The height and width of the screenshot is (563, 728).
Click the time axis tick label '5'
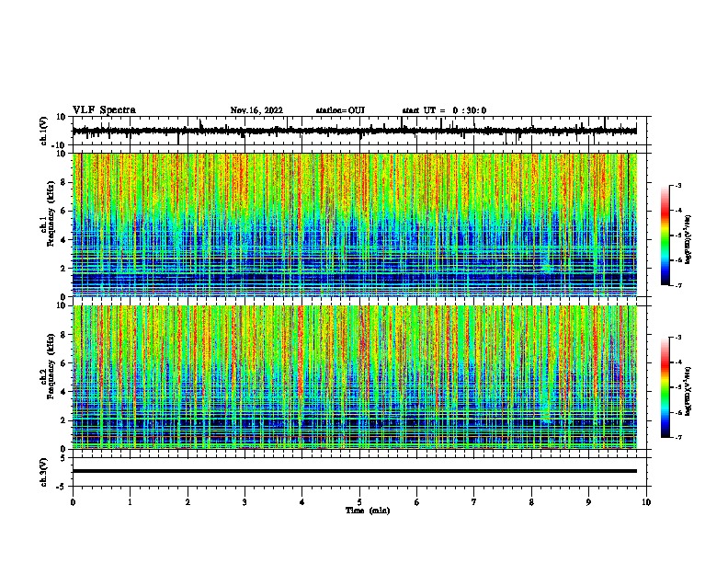point(359,502)
